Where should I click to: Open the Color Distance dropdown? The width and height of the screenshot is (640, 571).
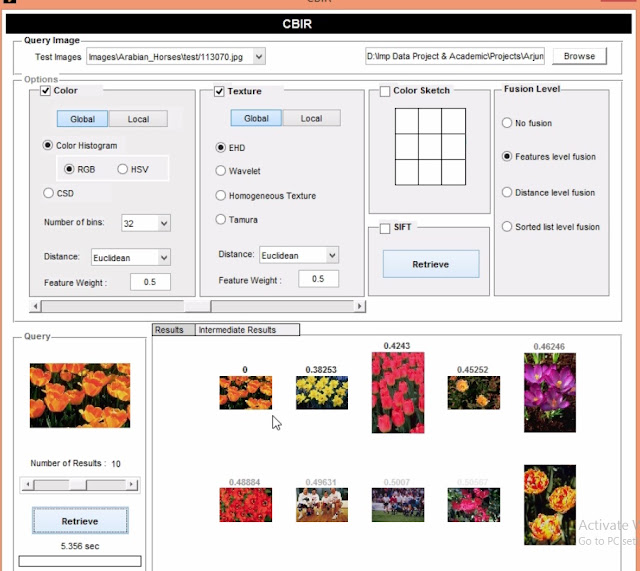pos(164,258)
